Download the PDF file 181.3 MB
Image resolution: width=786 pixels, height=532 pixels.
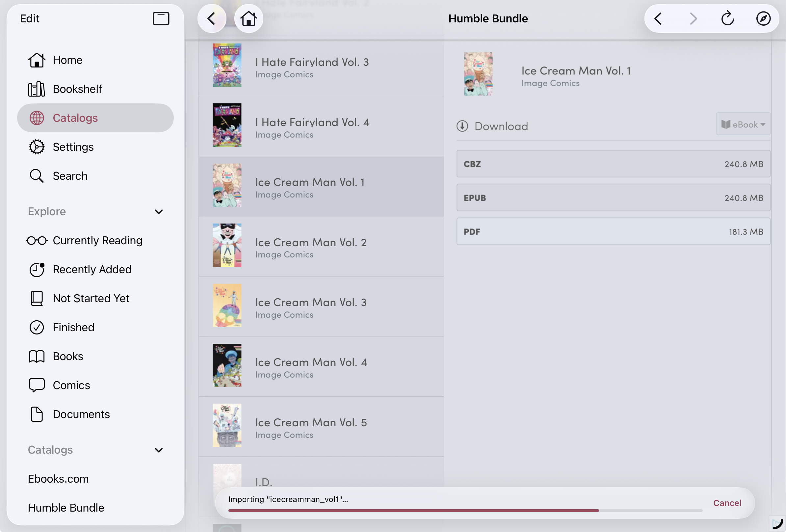click(x=613, y=232)
